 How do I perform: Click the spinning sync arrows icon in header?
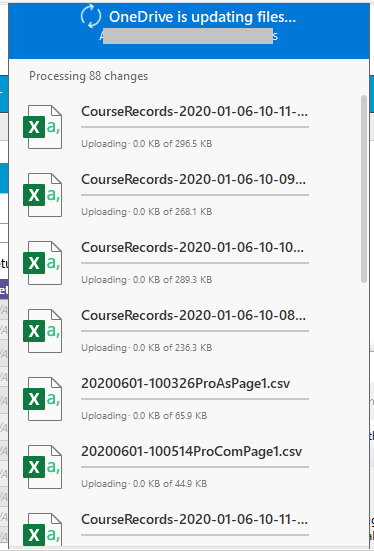[91, 16]
